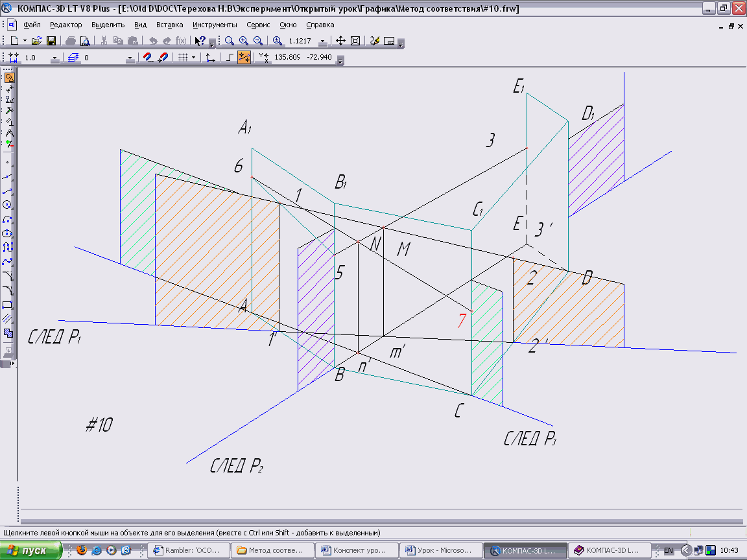Click the Pan view (move) icon

[x=340, y=41]
